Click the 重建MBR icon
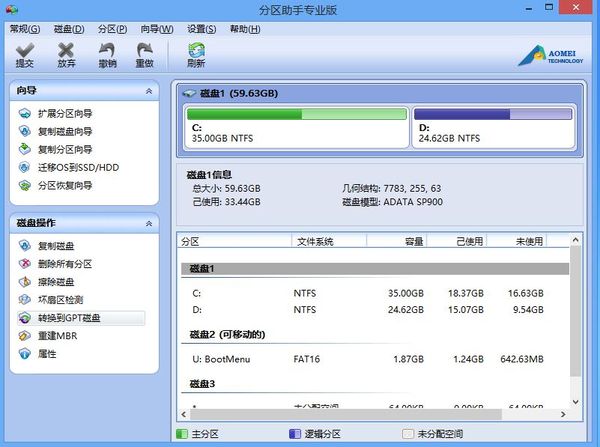The height and width of the screenshot is (447, 600). (x=24, y=336)
